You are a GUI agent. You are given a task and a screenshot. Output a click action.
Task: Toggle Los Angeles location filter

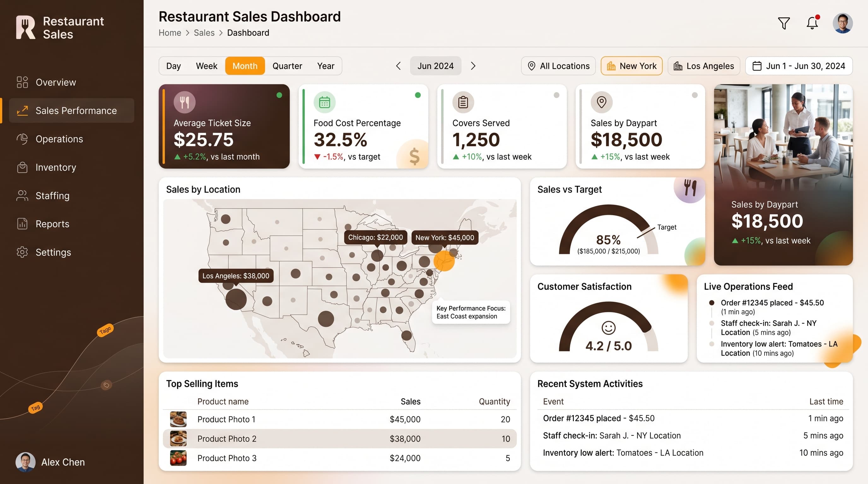click(x=704, y=66)
